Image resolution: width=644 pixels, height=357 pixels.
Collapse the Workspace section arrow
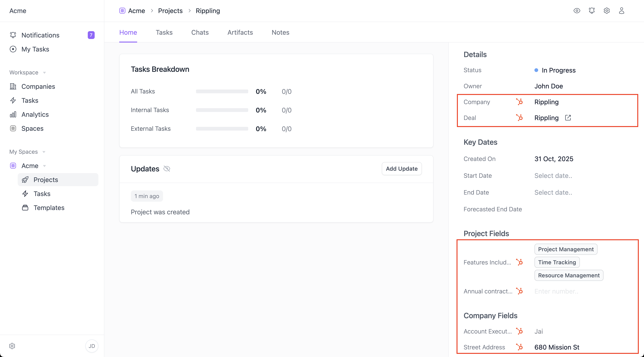coord(45,73)
